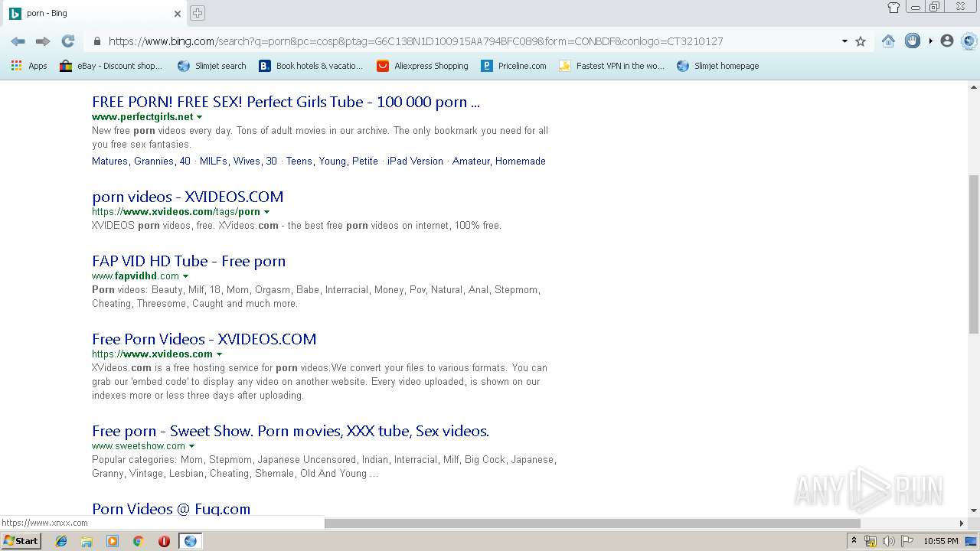Expand dropdown next to www.fapvidhd.com
Viewport: 980px width, 551px height.
pyautogui.click(x=185, y=276)
